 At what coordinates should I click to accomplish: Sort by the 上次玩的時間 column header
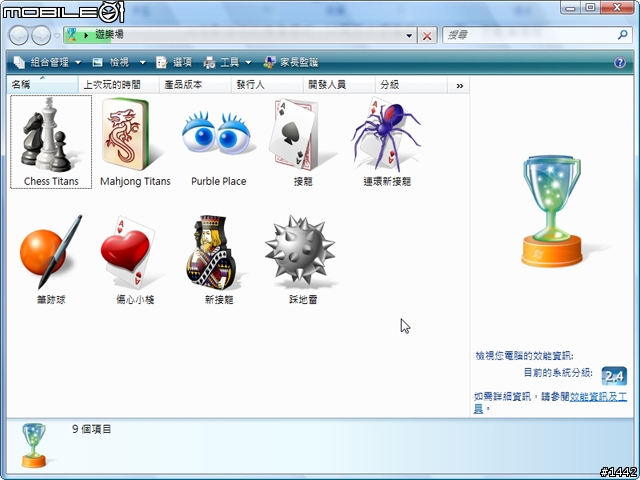(x=118, y=85)
